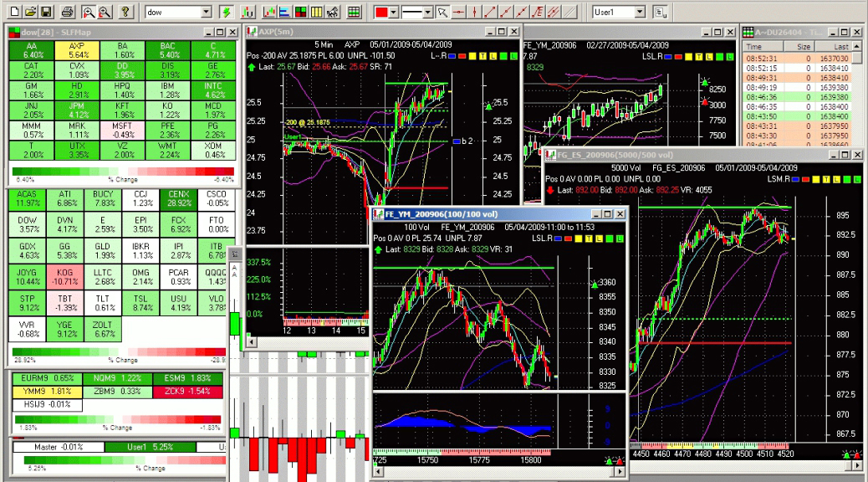Select the parallel channel lines tool
The image size is (868, 482).
point(554,12)
